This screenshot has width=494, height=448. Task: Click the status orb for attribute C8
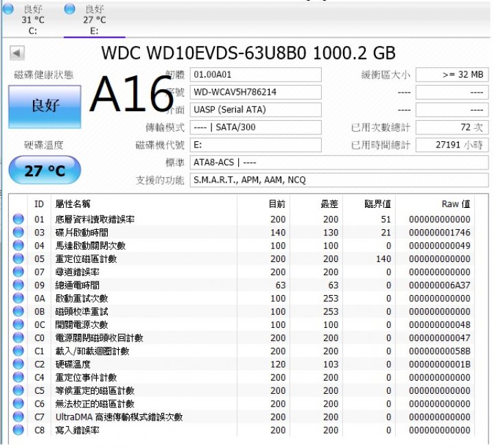[19, 429]
